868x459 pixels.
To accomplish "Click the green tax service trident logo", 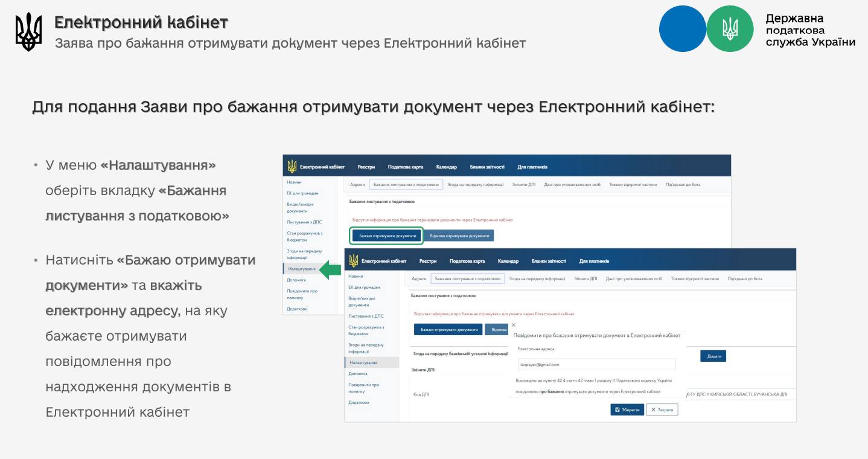I will coord(730,29).
